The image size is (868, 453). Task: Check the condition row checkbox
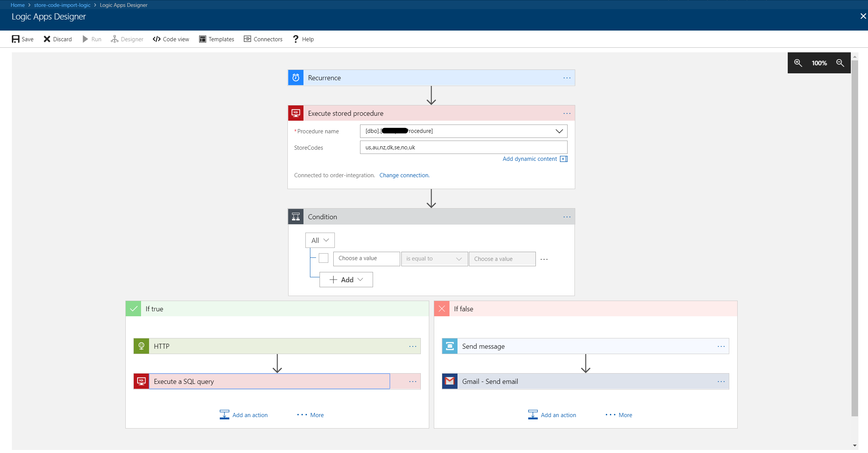tap(323, 258)
